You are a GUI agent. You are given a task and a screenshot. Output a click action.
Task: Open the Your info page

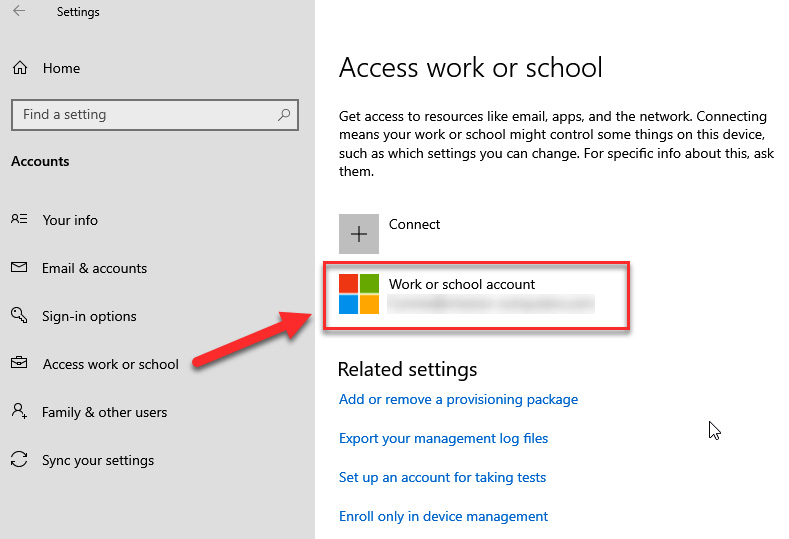[70, 220]
